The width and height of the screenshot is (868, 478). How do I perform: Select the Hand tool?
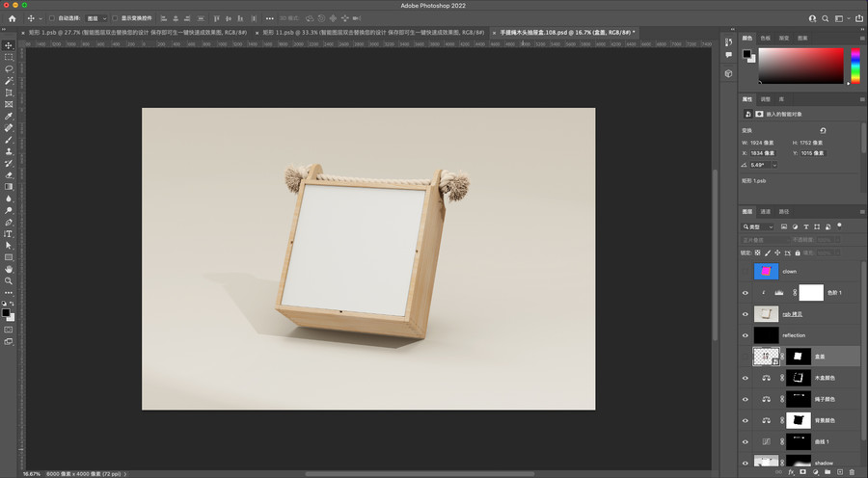tap(9, 269)
